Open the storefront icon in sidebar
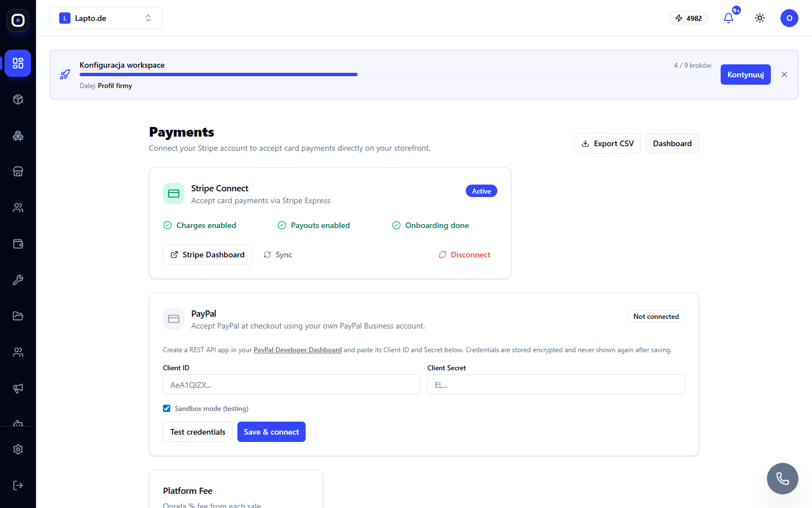This screenshot has width=812, height=508. 18,172
